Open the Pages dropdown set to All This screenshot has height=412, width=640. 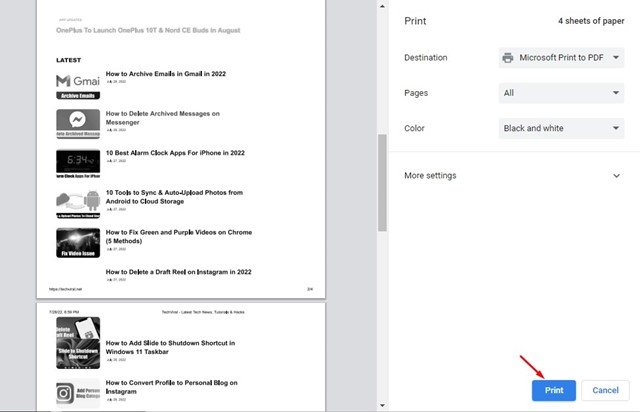point(561,93)
